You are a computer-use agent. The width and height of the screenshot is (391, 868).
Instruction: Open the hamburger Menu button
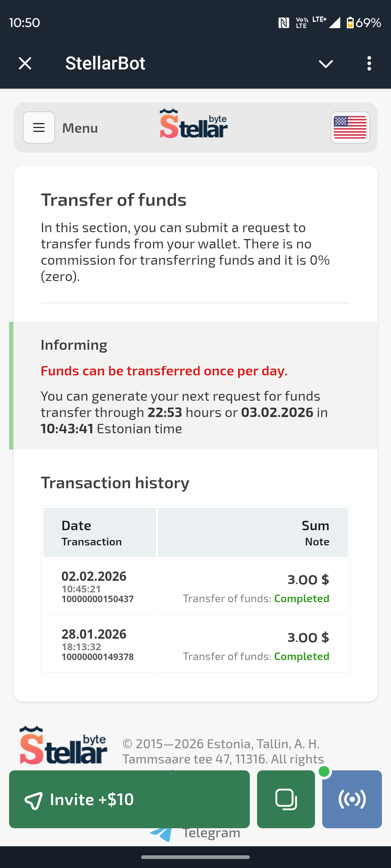(x=39, y=128)
